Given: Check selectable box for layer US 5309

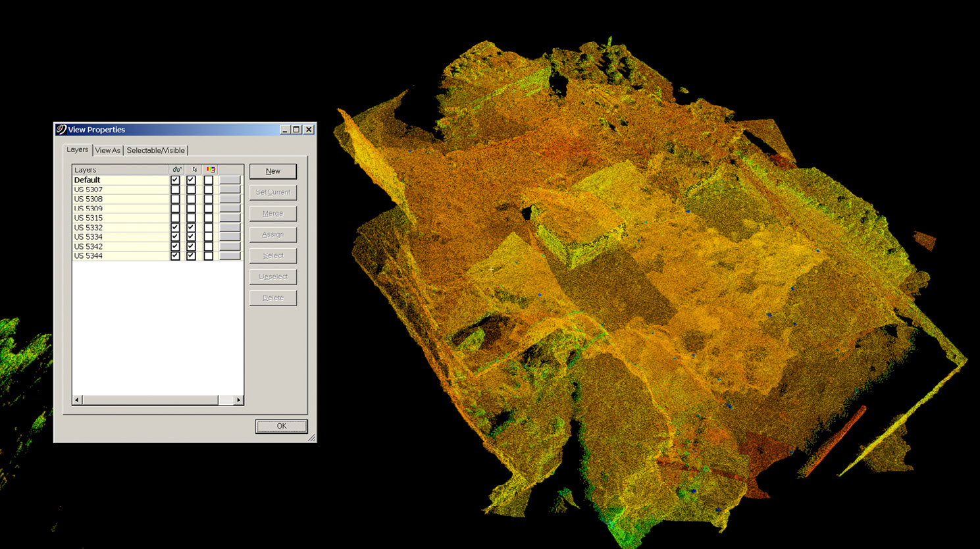Looking at the screenshot, I should coord(191,208).
